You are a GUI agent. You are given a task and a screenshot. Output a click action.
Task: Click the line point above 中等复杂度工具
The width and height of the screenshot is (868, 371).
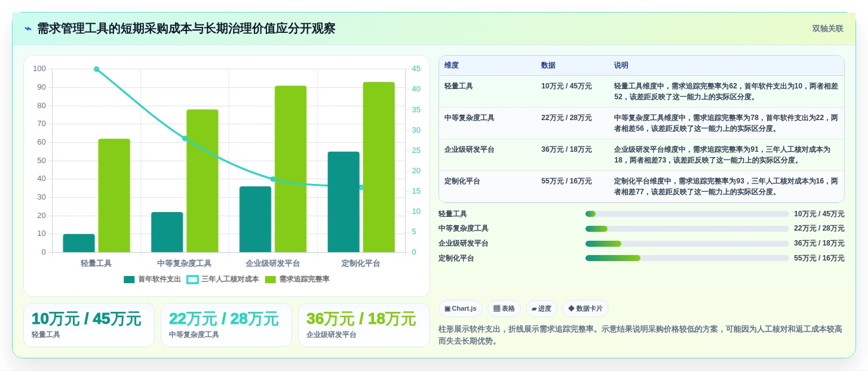[x=185, y=139]
